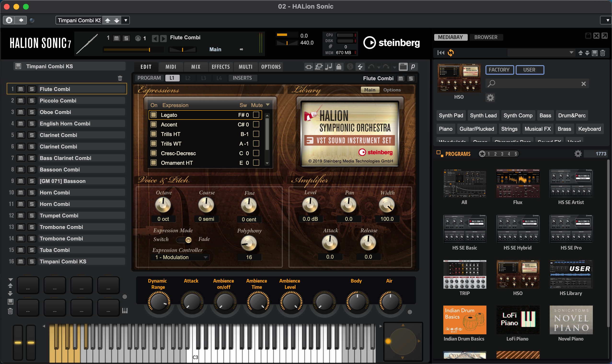Screen dimensions: 612x364
Task: Open the Expressions list Mute dropdown arrow
Action: point(268,105)
